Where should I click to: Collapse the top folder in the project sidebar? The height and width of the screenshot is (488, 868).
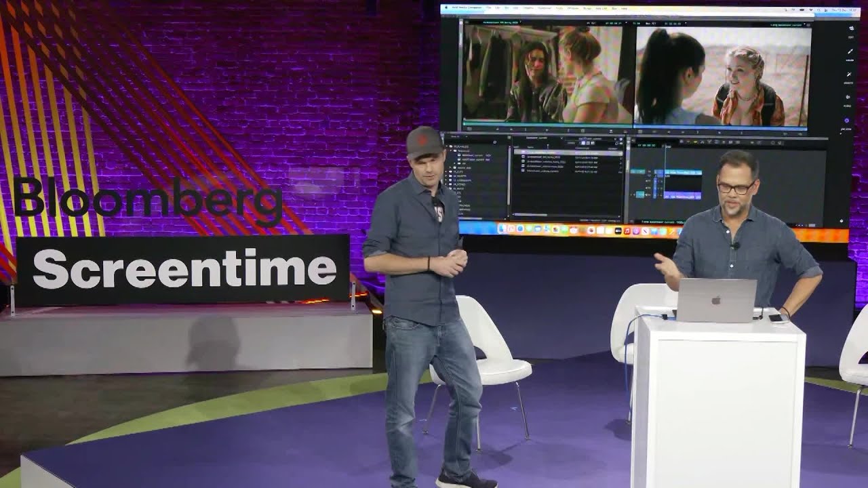(x=447, y=146)
